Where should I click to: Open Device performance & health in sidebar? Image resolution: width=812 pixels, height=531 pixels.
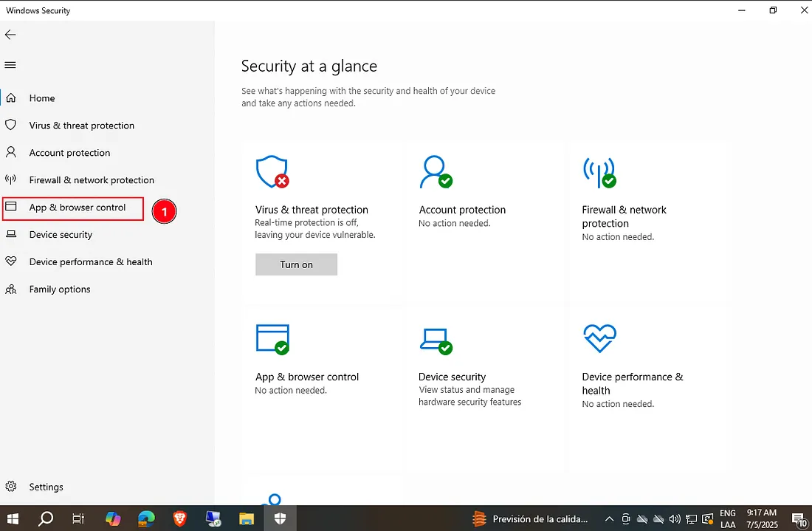(x=91, y=262)
